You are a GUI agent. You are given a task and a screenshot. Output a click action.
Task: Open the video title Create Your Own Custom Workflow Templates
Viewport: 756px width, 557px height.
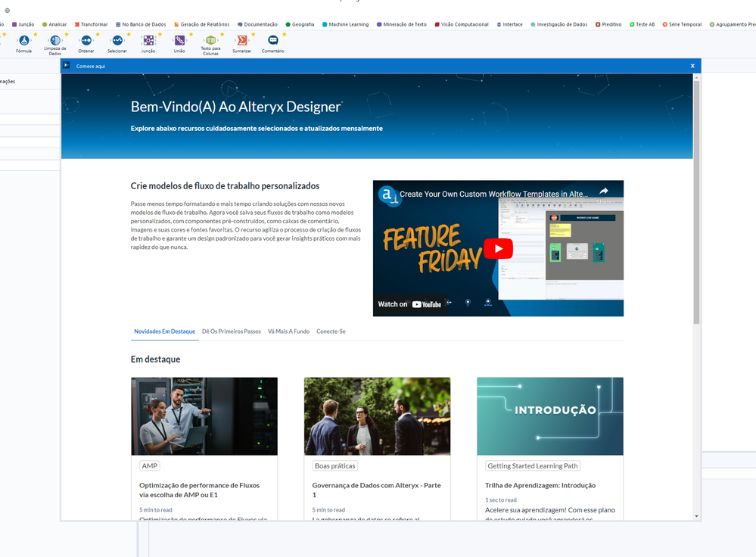coord(493,194)
